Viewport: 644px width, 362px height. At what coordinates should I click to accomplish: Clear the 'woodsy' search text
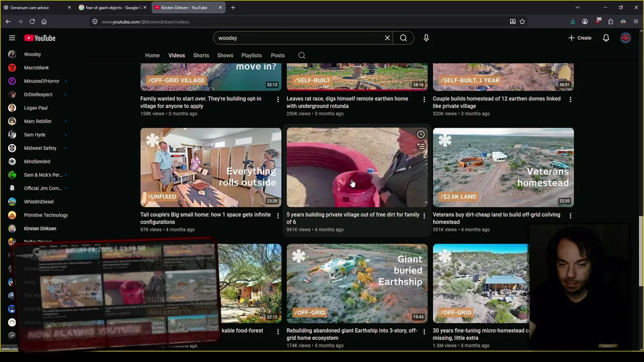387,38
